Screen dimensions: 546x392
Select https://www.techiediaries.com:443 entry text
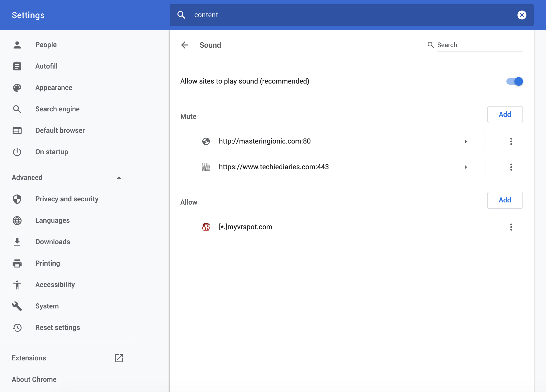pos(274,167)
